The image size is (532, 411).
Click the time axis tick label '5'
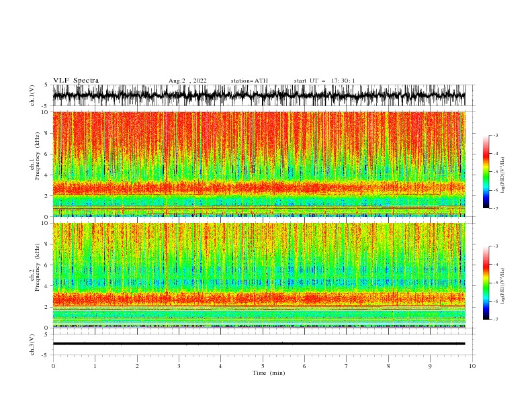coord(263,366)
